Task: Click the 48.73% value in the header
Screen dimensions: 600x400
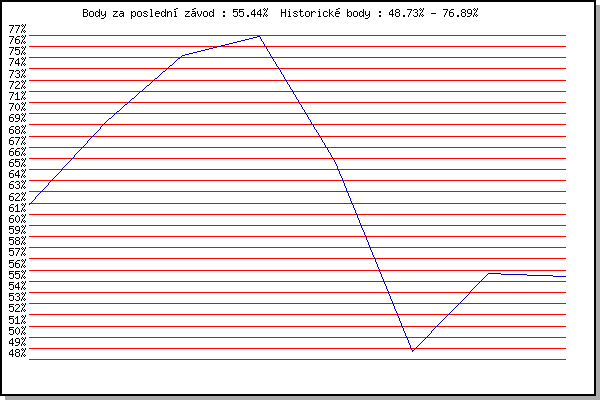Action: click(406, 13)
